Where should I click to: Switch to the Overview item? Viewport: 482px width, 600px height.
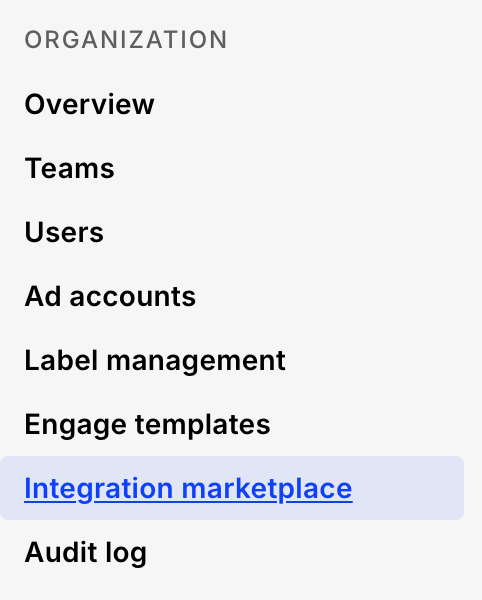point(89,104)
